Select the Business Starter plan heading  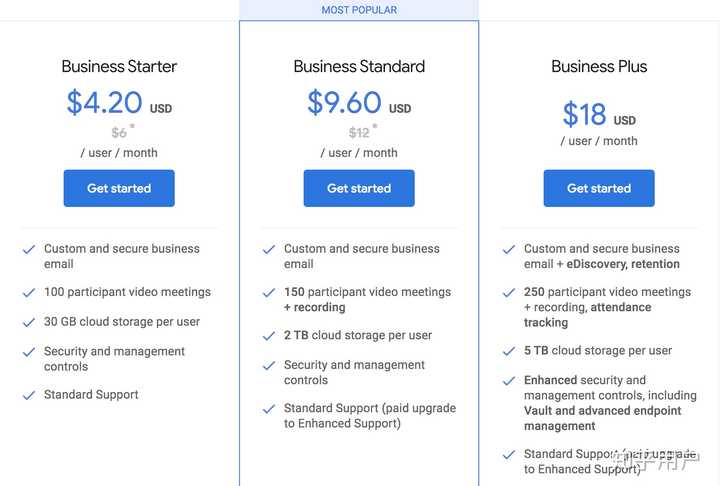pyautogui.click(x=119, y=67)
